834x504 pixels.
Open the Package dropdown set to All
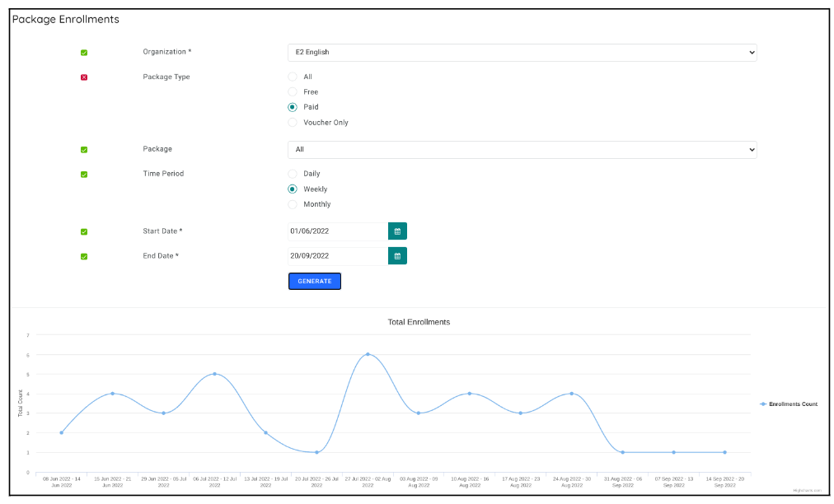pos(522,149)
